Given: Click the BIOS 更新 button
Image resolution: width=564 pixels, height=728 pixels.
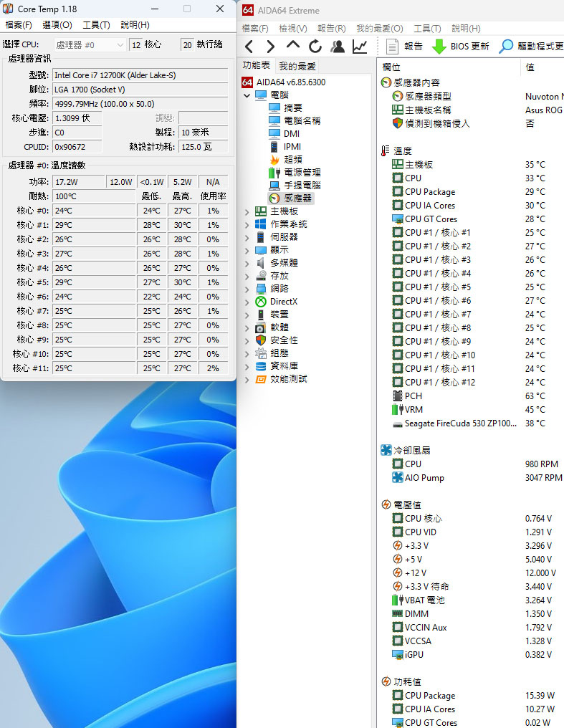Looking at the screenshot, I should click(461, 47).
